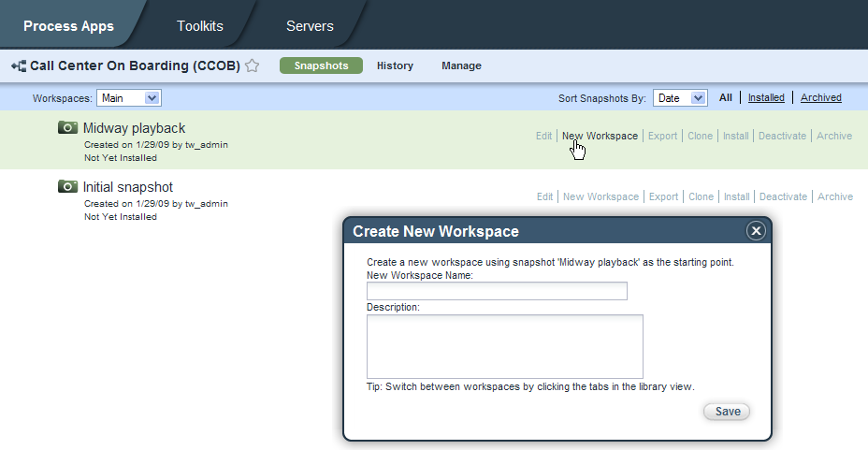Click New Workspace Name text field
Screen dimensions: 868x450
pos(497,291)
